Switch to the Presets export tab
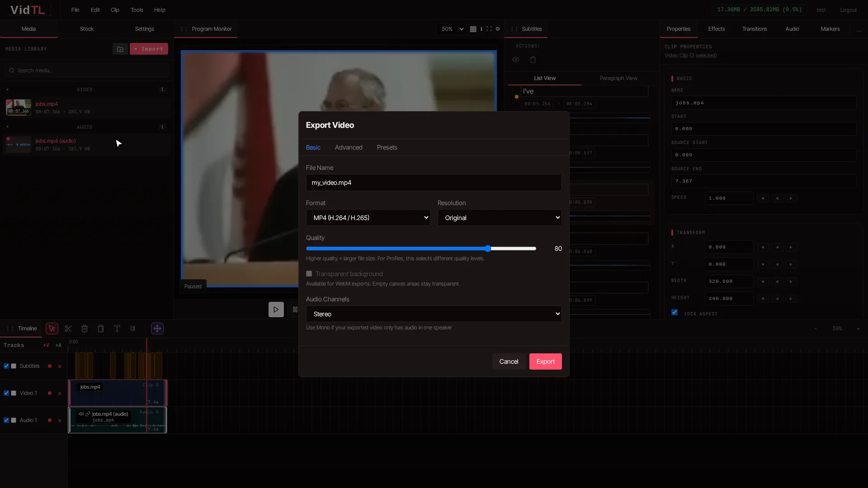Screen dimensions: 868x488 387,148
